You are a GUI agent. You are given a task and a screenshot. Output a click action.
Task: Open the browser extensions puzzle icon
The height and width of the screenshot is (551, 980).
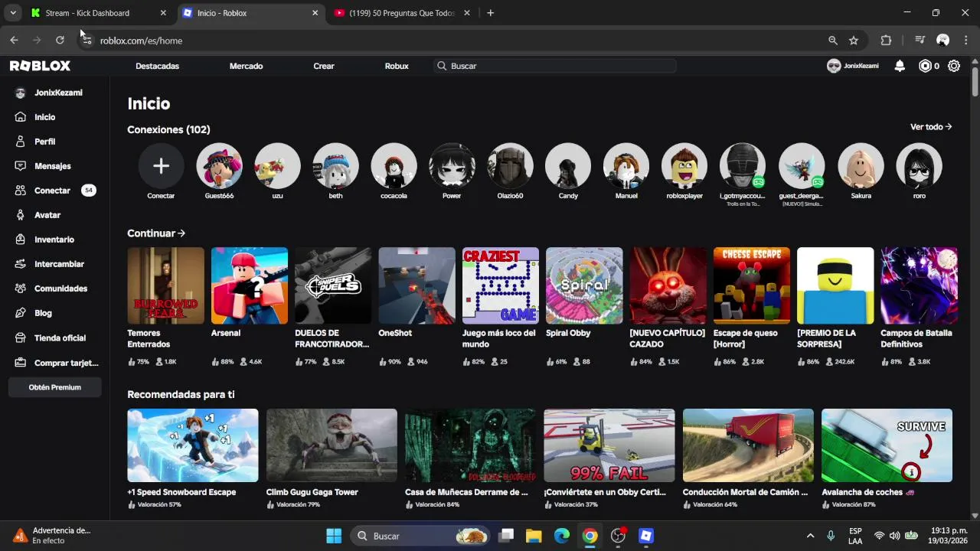[x=886, y=41]
